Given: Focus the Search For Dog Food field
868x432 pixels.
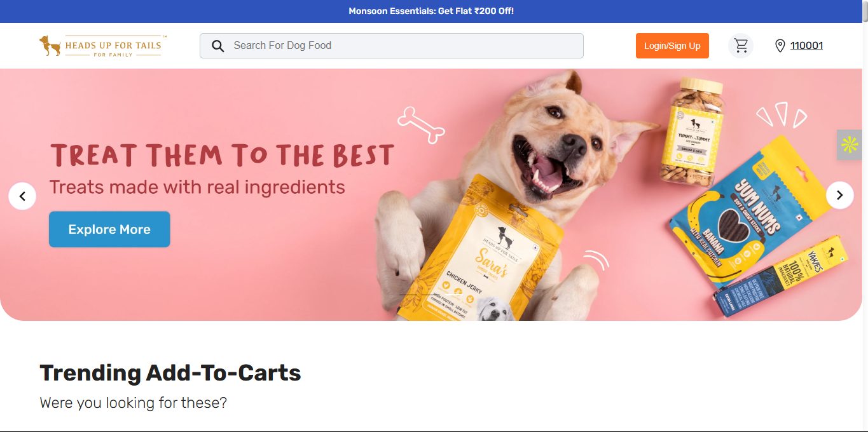Looking at the screenshot, I should click(x=392, y=46).
